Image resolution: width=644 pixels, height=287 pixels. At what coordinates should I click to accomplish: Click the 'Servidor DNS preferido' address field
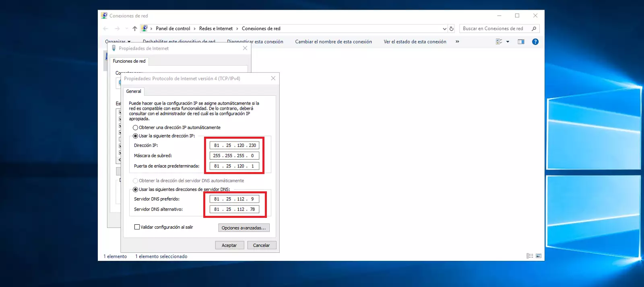point(234,199)
